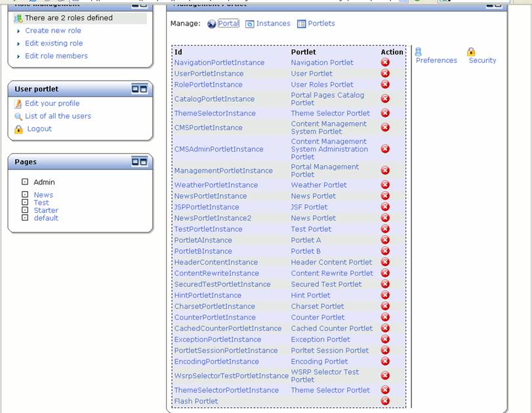Expand the Starter page tree node
Image resolution: width=532 pixels, height=413 pixels.
(x=25, y=210)
